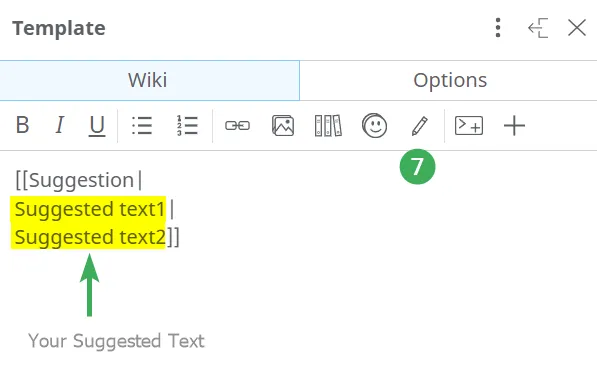
Task: Click the plus icon in toolbar
Action: click(514, 126)
